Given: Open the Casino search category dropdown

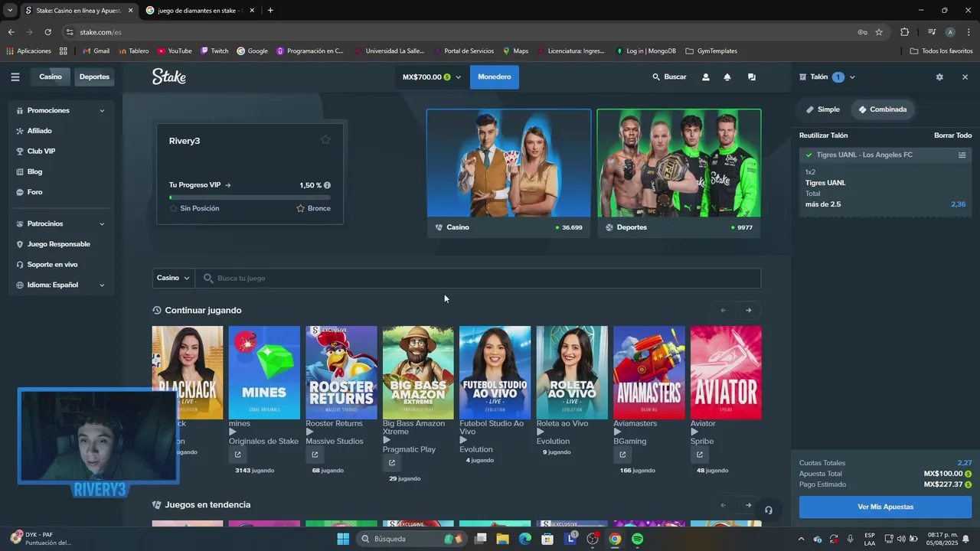Looking at the screenshot, I should pos(173,278).
